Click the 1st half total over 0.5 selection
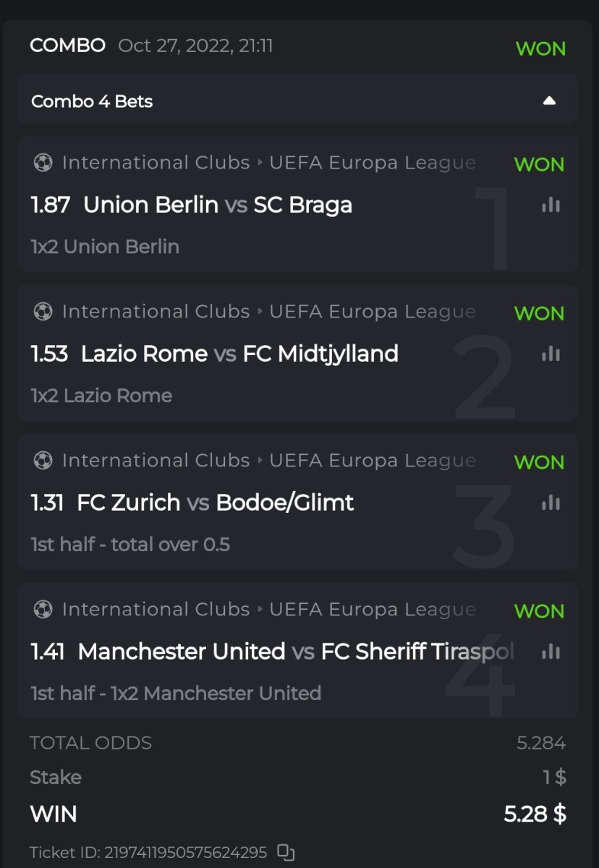 click(x=130, y=545)
